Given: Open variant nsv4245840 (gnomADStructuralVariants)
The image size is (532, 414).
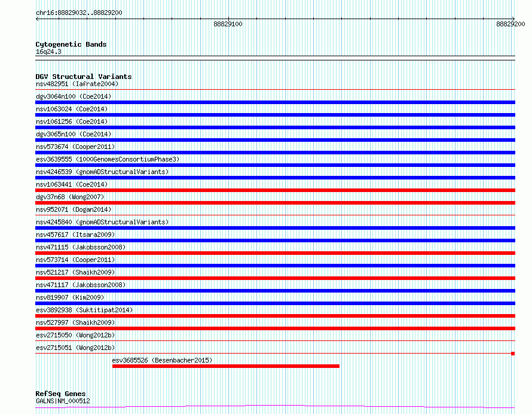Looking at the screenshot, I should pos(102,222).
